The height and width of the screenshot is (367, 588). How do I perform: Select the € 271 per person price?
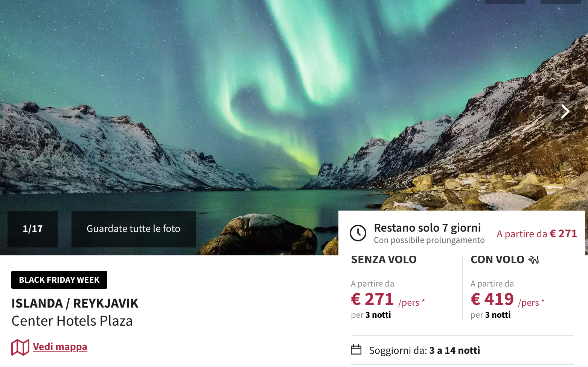coord(388,300)
